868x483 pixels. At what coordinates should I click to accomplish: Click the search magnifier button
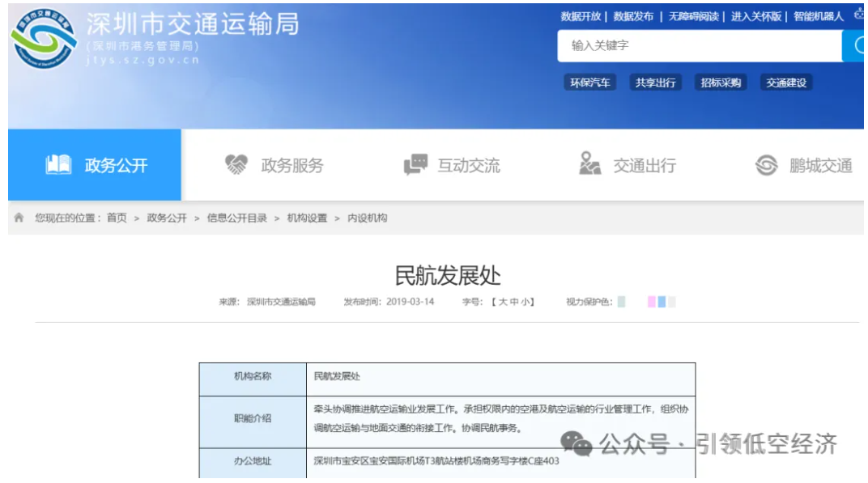(x=857, y=45)
